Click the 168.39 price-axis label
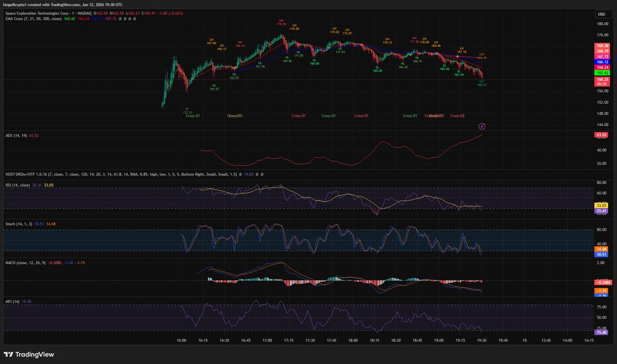The width and height of the screenshot is (617, 364). pos(602,51)
